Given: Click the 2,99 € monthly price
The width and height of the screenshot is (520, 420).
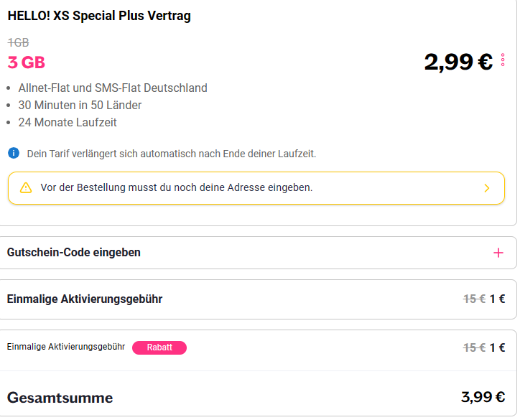Looking at the screenshot, I should point(458,62).
